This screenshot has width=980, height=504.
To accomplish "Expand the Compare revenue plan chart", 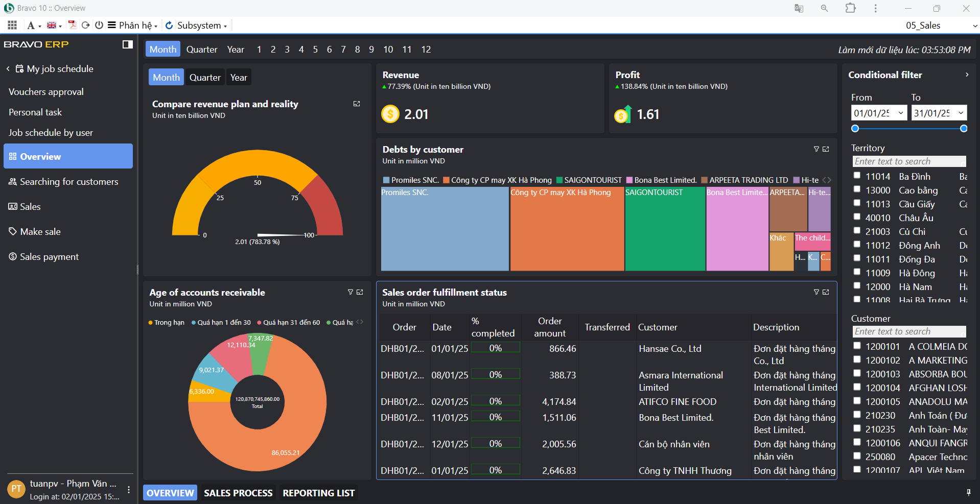I will [357, 104].
